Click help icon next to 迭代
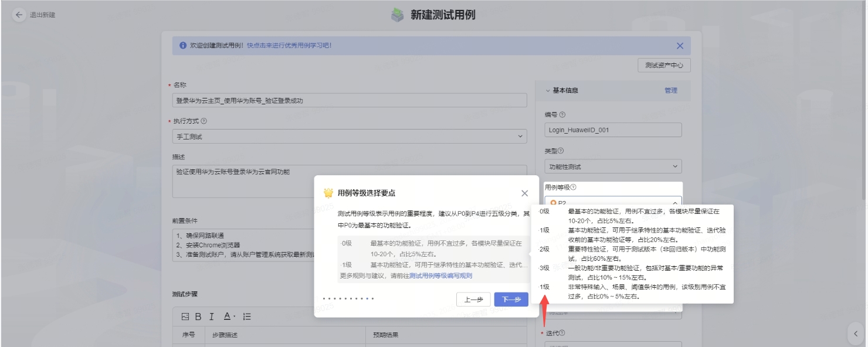Screen dimensions: 868x347 [x=562, y=333]
